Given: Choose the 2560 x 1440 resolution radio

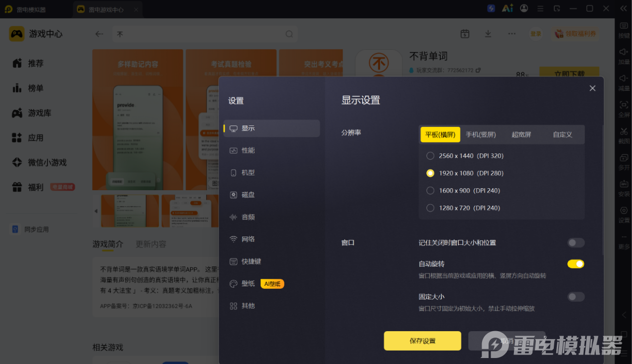Looking at the screenshot, I should pos(430,156).
